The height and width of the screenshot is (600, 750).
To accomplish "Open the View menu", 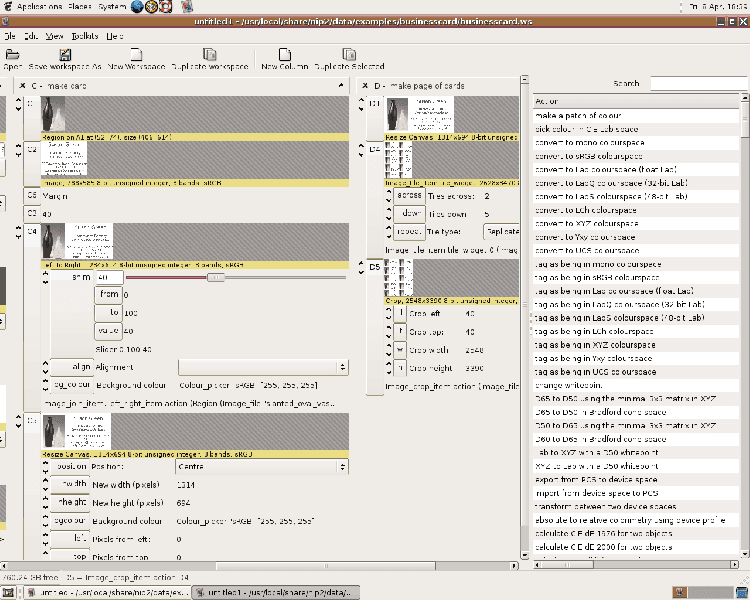I will pyautogui.click(x=54, y=35).
